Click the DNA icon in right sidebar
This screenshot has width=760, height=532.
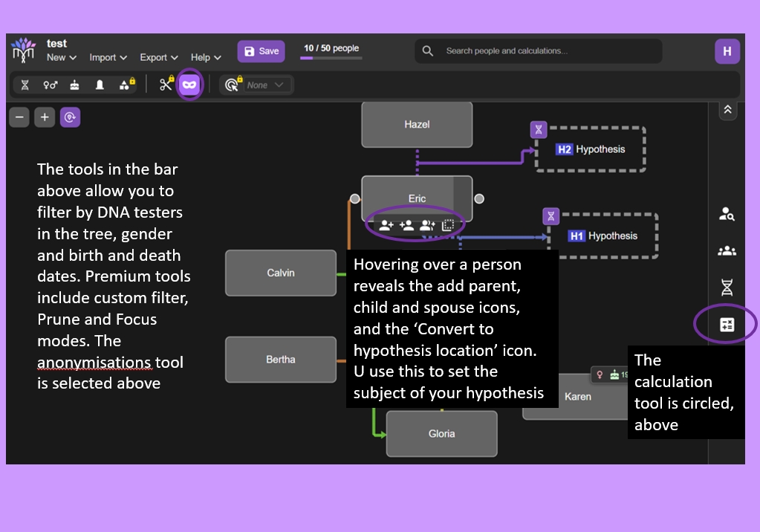click(727, 287)
